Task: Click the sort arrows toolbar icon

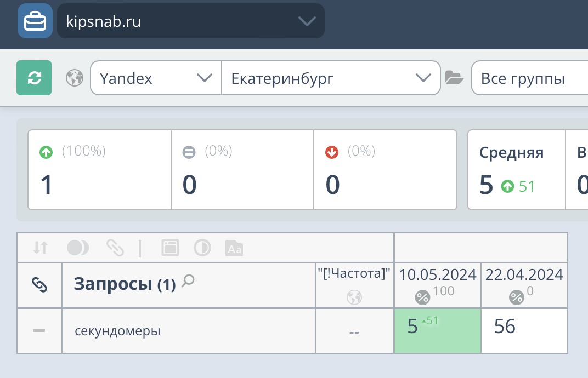Action: click(x=41, y=248)
